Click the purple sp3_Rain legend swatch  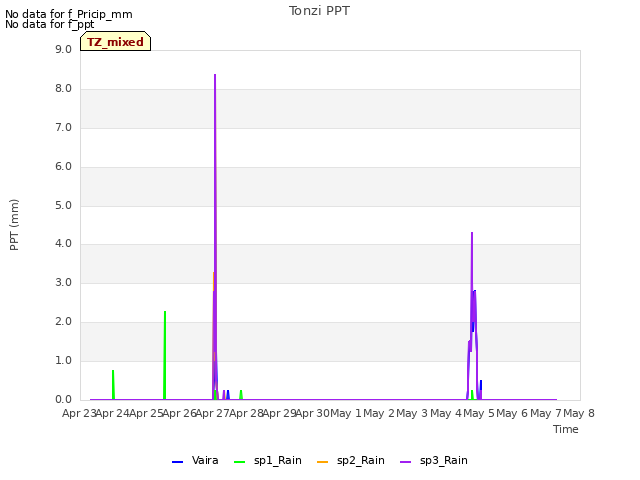(x=405, y=462)
